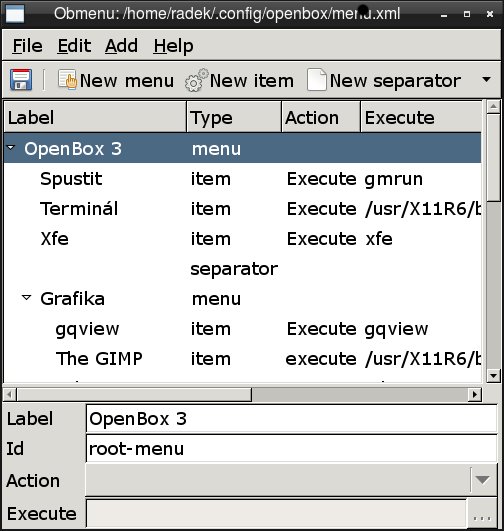Screen dimensions: 504x531
Task: Click the vertical scrollbar up arrow
Action: pos(494,106)
